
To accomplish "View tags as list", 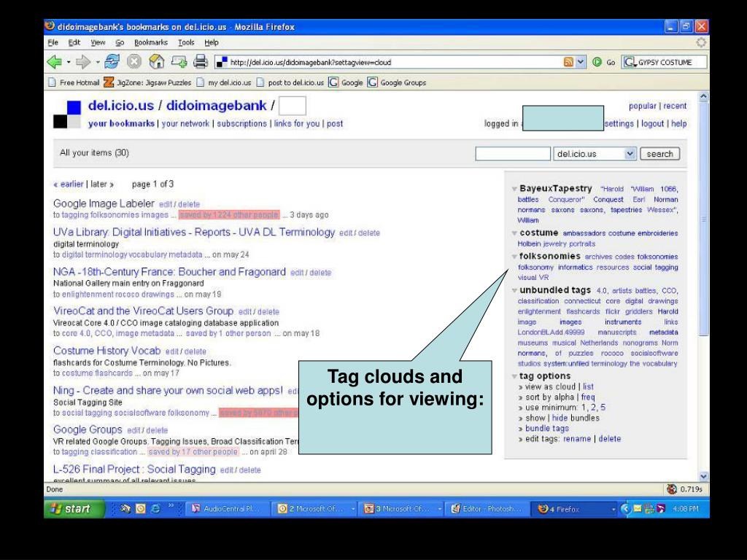I will coord(589,386).
